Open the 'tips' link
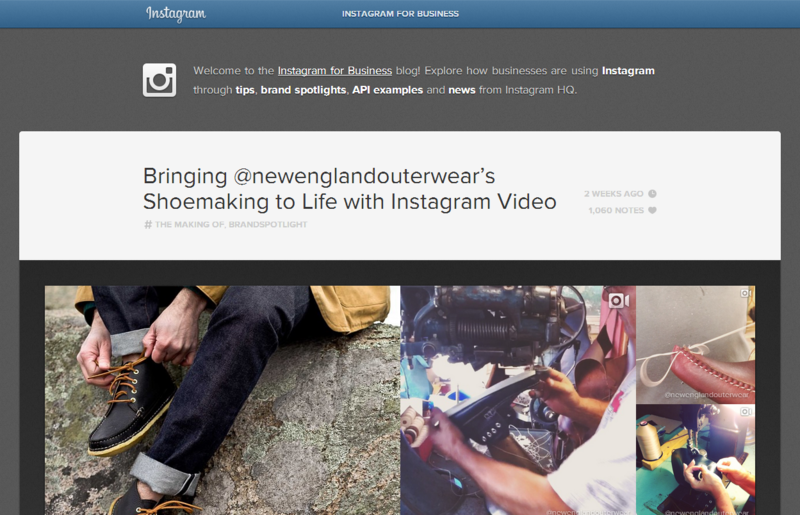The width and height of the screenshot is (800, 515). [245, 90]
